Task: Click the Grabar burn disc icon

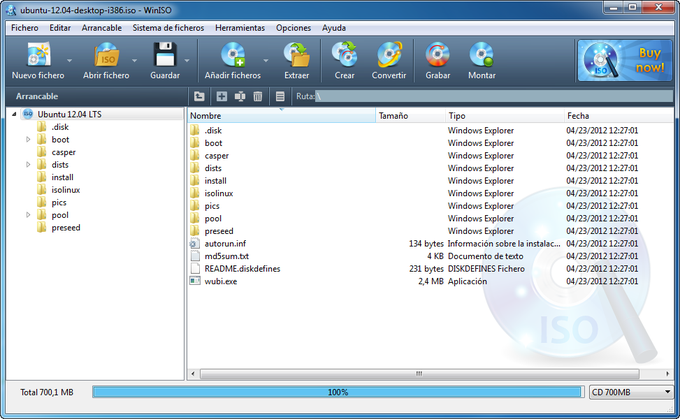Action: click(437, 54)
